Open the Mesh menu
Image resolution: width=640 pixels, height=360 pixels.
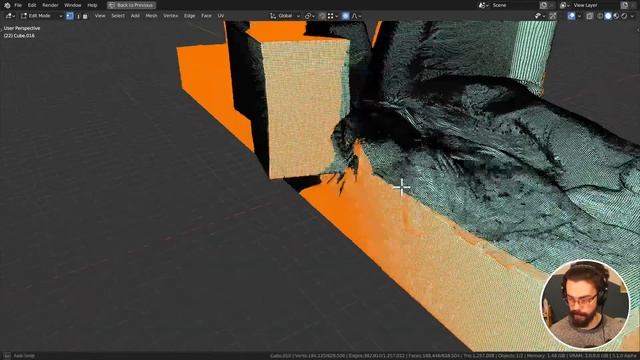151,16
